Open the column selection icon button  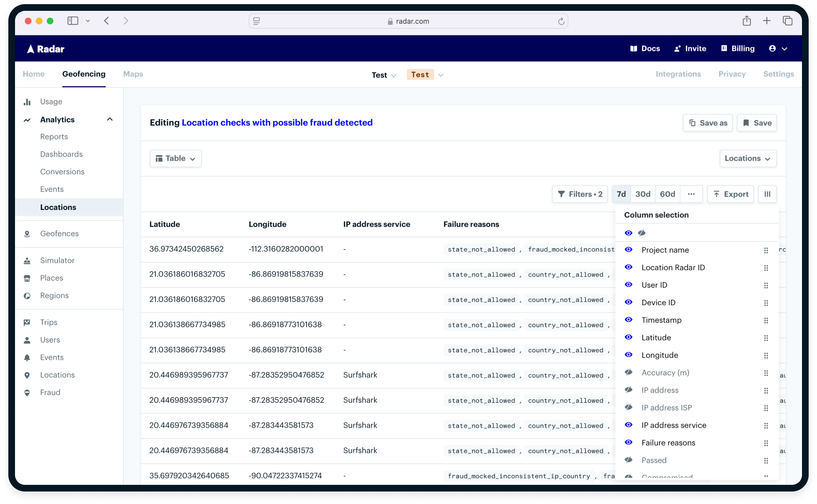(x=767, y=194)
